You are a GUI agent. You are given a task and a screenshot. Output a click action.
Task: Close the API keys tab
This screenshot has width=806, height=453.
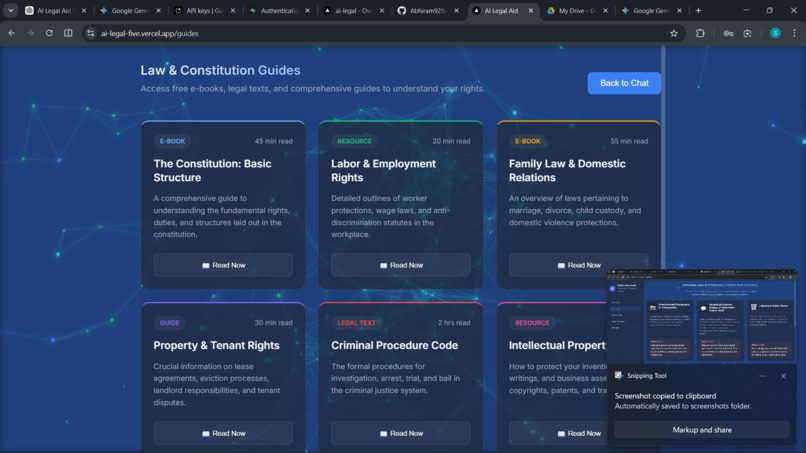click(x=233, y=10)
